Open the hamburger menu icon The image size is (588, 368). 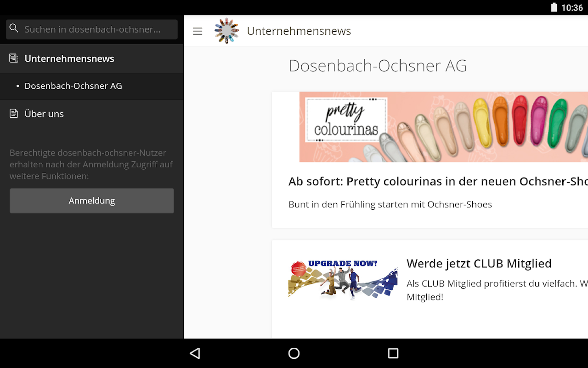click(198, 31)
